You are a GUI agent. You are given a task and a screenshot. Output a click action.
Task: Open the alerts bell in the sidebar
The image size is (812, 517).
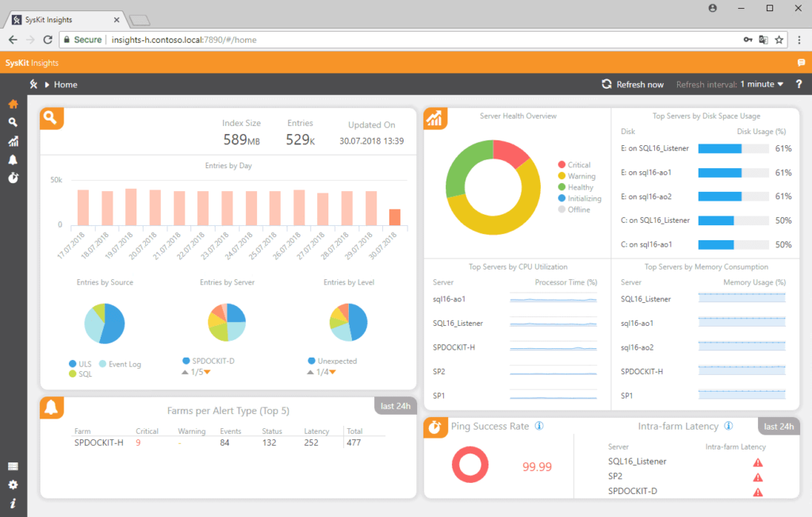(x=13, y=159)
